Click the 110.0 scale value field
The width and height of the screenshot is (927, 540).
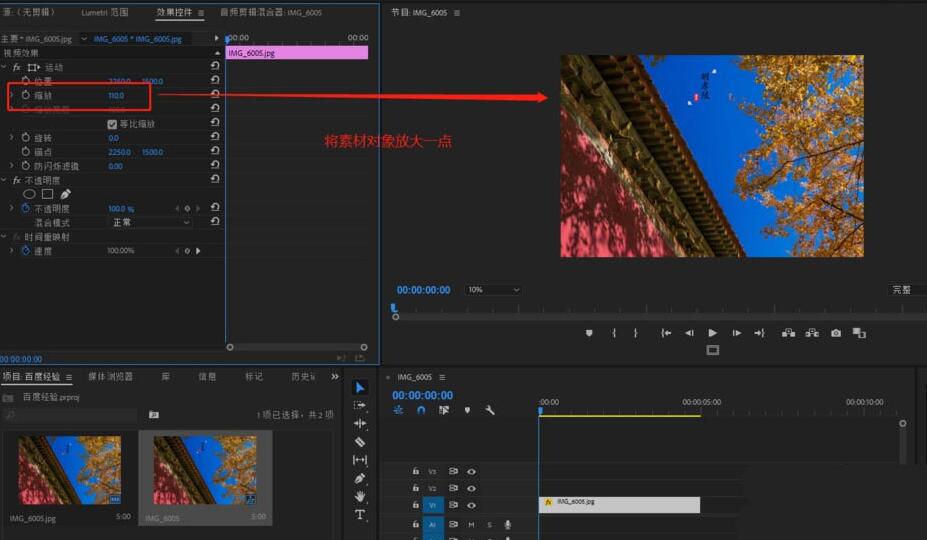click(116, 96)
